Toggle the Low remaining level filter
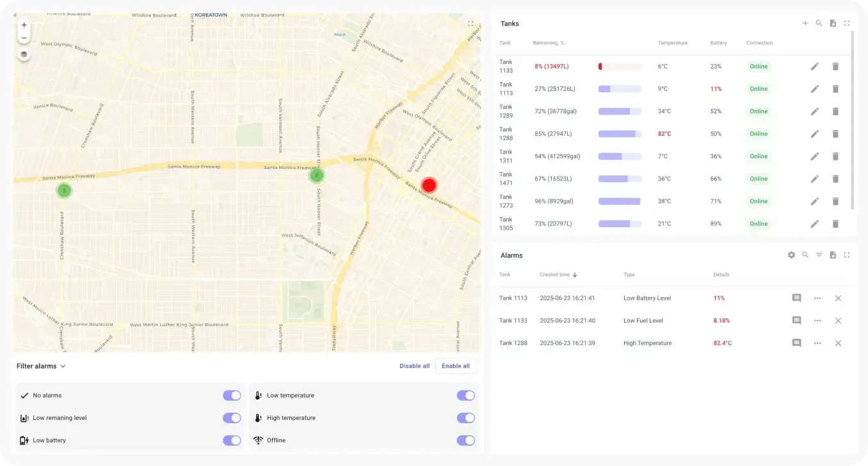Image resolution: width=868 pixels, height=466 pixels. pyautogui.click(x=232, y=418)
